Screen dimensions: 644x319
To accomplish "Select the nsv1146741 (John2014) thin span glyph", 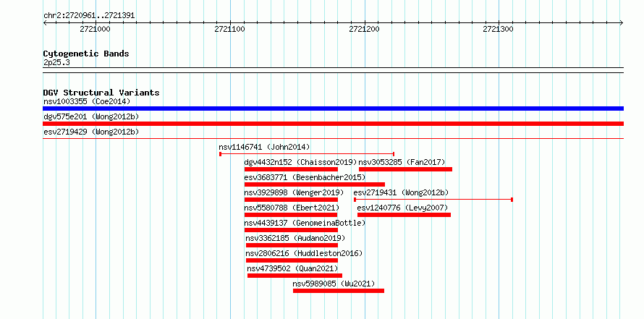I will pyautogui.click(x=307, y=154).
